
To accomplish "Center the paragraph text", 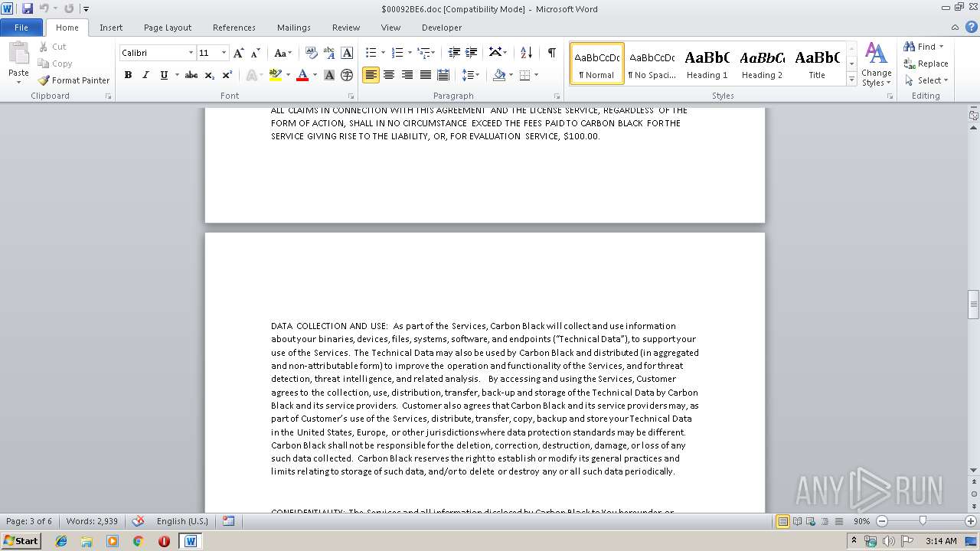I will (389, 75).
